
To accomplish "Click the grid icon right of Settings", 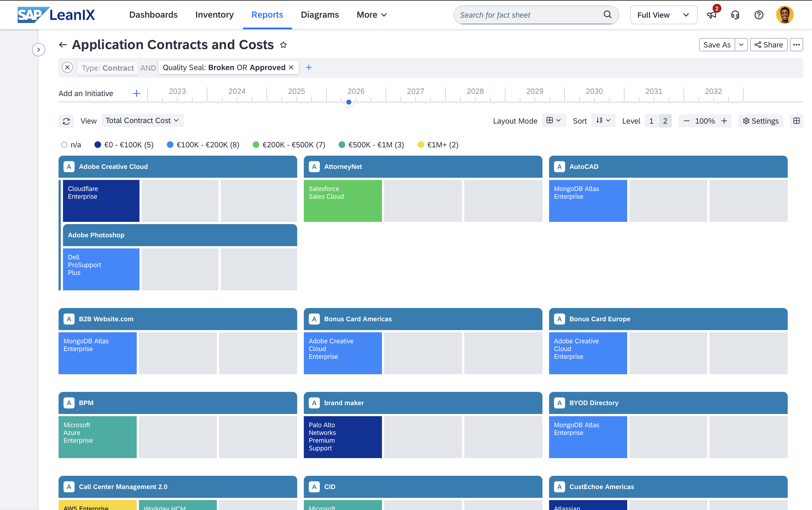I will point(797,121).
